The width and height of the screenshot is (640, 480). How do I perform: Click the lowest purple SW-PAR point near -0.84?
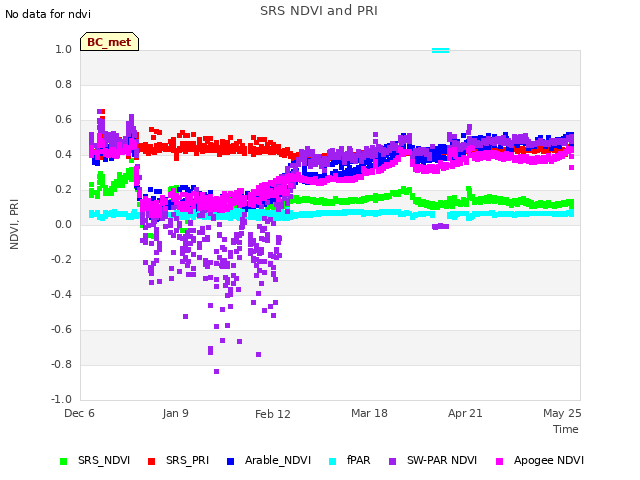(x=216, y=371)
